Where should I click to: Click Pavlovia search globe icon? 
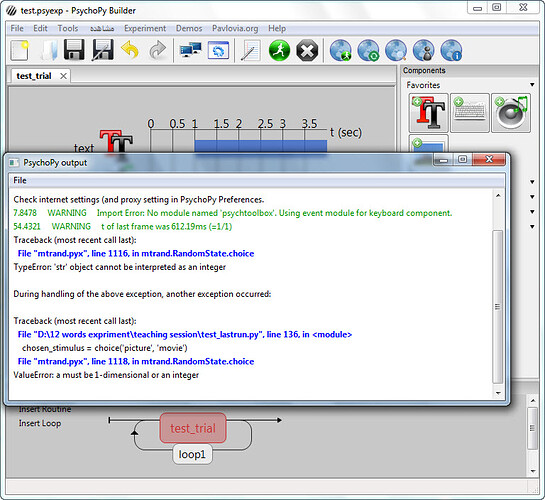point(396,51)
